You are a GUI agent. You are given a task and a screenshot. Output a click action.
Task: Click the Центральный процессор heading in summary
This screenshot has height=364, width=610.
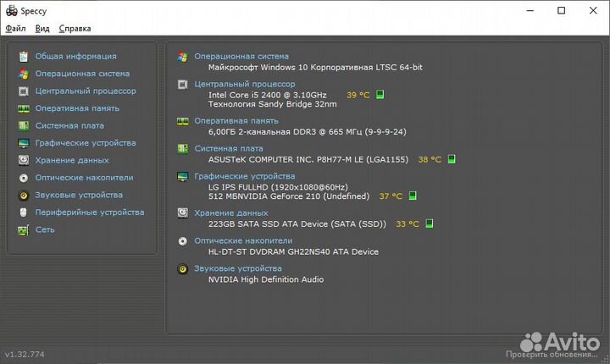[245, 84]
